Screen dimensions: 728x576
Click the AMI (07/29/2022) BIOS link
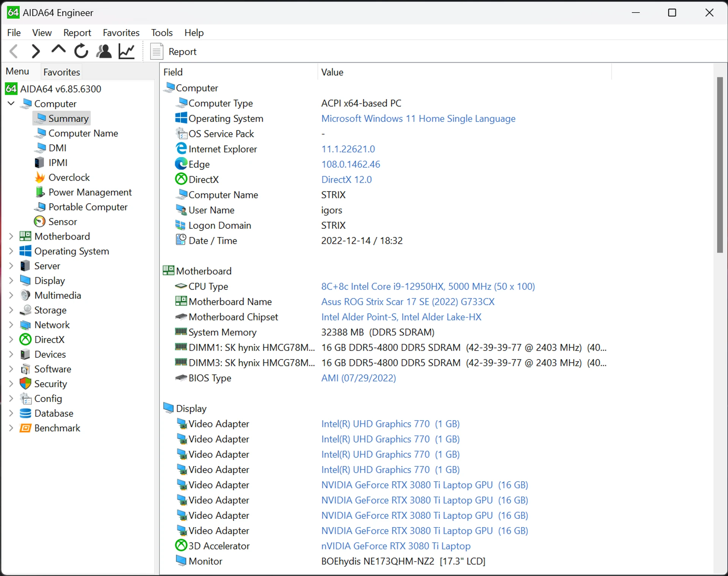point(359,378)
